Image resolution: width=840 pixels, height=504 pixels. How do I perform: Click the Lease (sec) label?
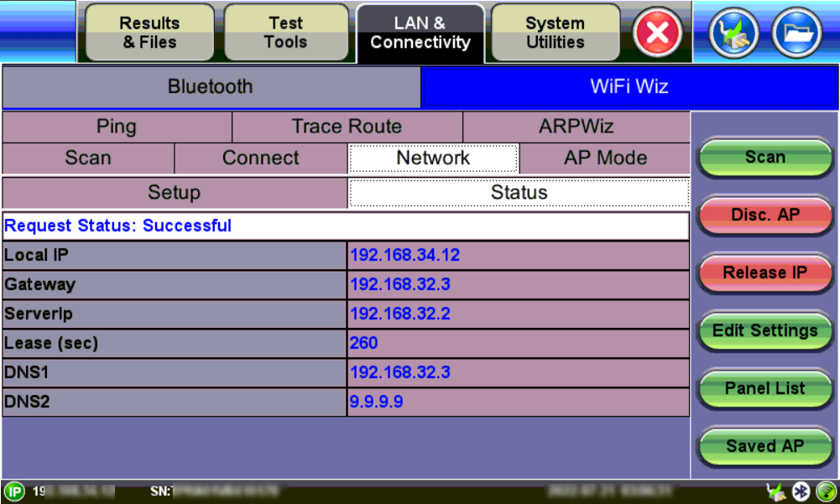pyautogui.click(x=51, y=343)
